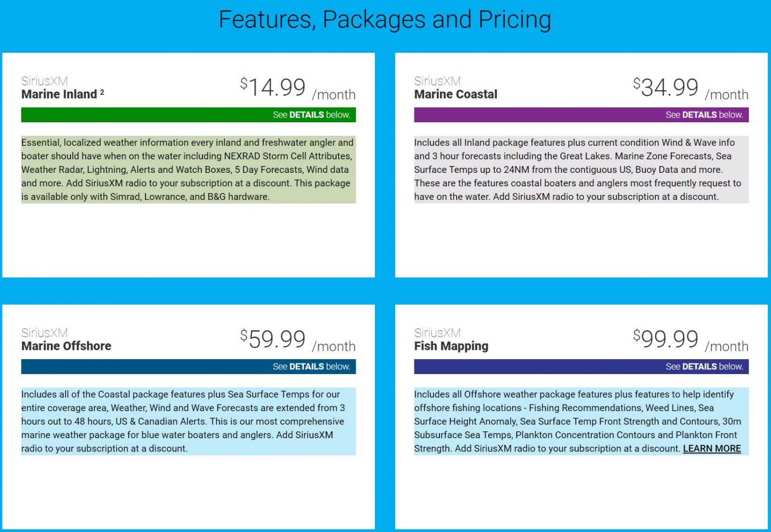The height and width of the screenshot is (532, 771).
Task: Select the Fish Mapping package title
Action: tap(451, 346)
